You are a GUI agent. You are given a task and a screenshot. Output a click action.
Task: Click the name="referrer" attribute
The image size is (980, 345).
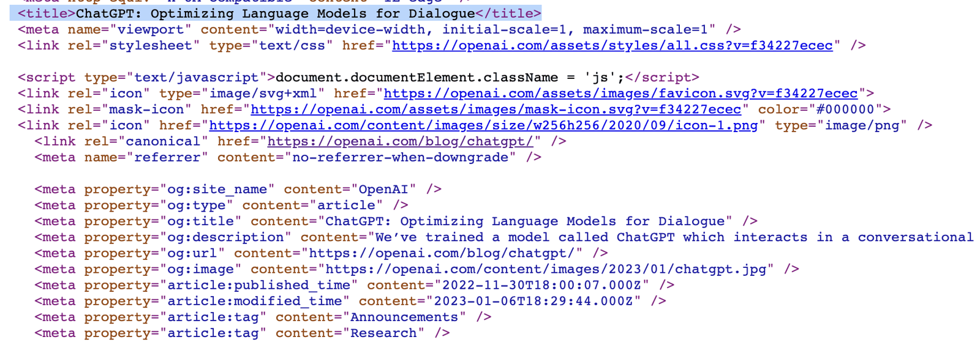click(146, 157)
